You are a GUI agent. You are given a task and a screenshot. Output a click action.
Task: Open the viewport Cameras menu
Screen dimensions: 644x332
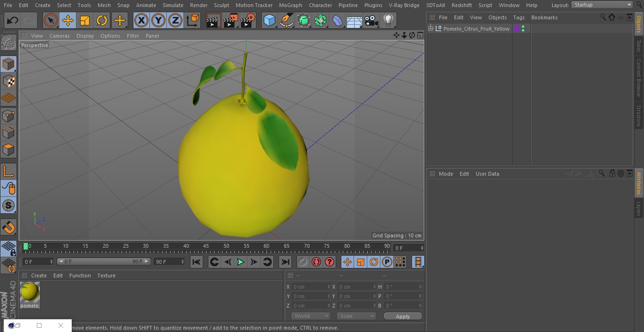pyautogui.click(x=59, y=36)
